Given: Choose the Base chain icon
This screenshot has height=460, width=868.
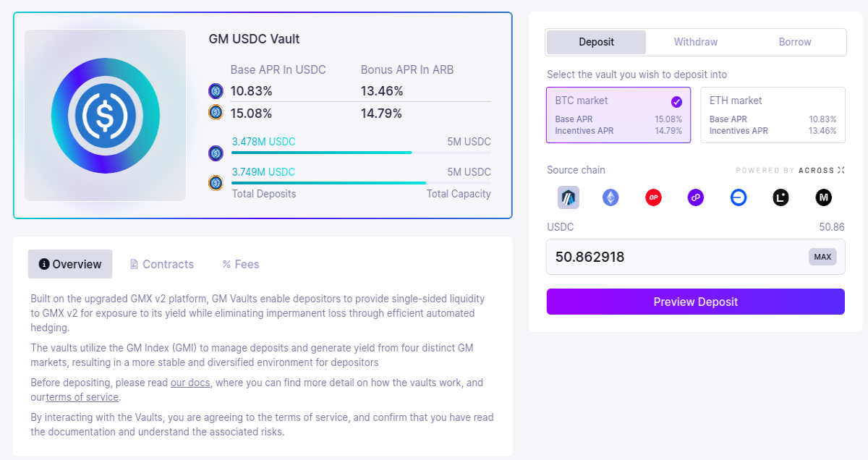Looking at the screenshot, I should (x=739, y=197).
